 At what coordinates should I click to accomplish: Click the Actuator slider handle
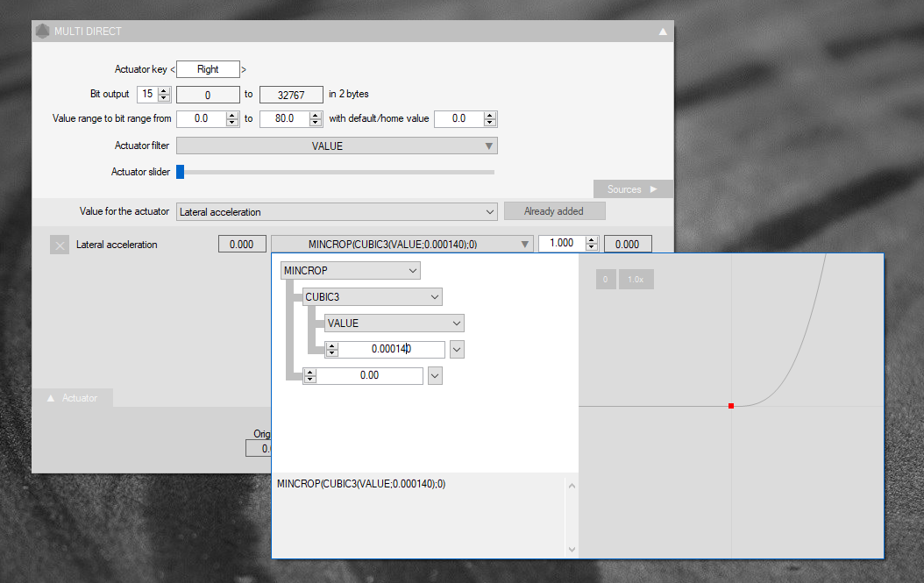click(x=181, y=172)
